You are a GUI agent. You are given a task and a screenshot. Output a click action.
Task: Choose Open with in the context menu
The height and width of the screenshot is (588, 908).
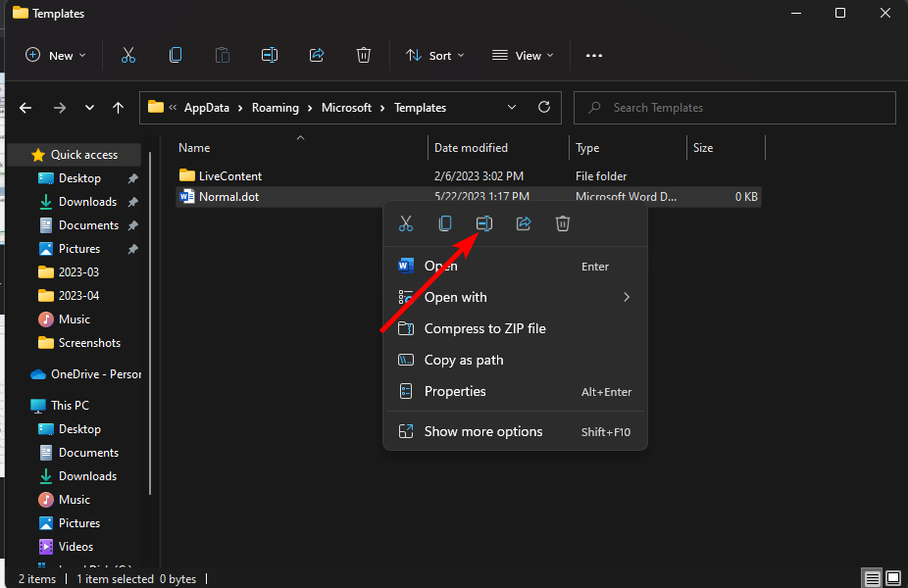point(515,298)
